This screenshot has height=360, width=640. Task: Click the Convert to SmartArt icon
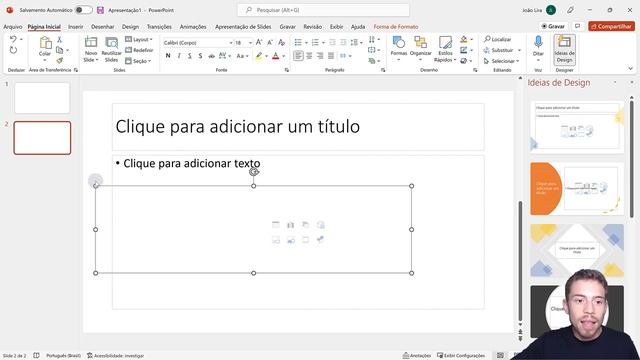pos(372,61)
